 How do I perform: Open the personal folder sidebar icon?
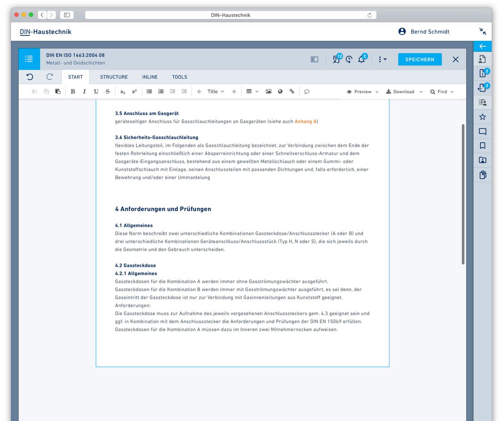tap(483, 160)
